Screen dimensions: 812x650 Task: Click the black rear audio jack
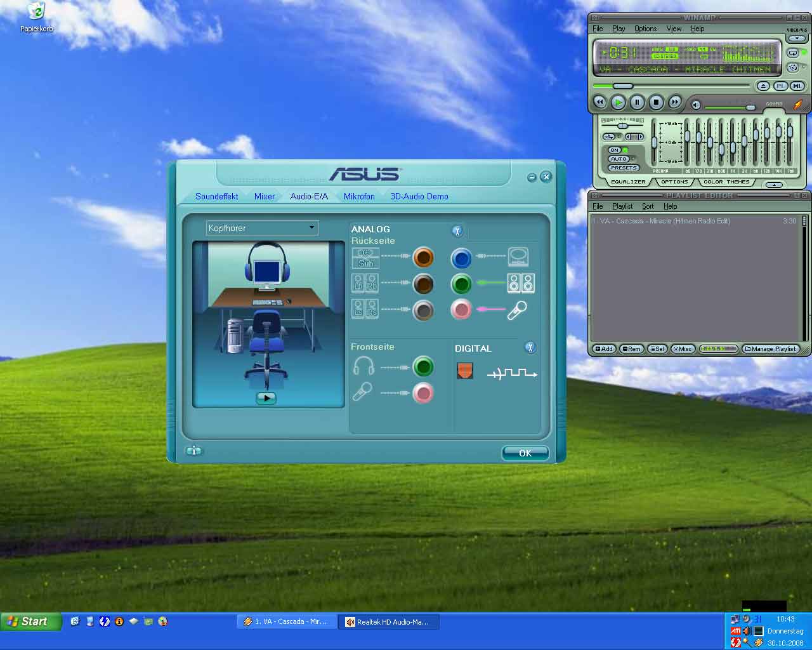point(423,284)
